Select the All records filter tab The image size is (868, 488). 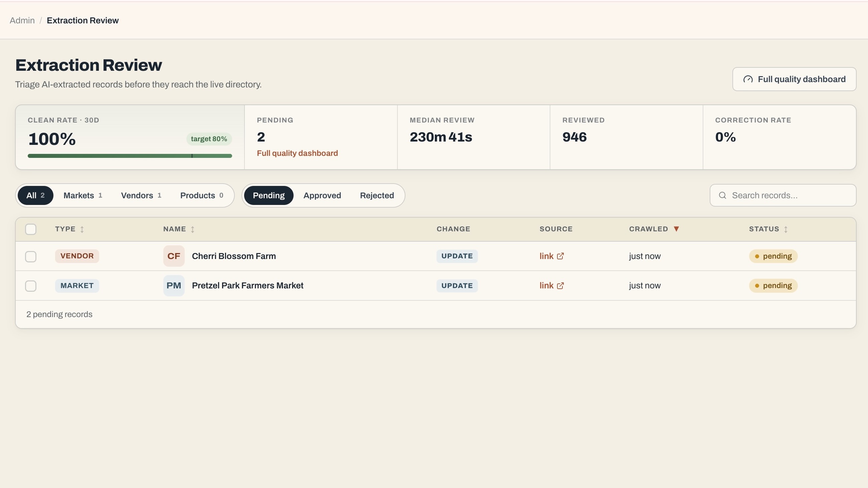35,195
